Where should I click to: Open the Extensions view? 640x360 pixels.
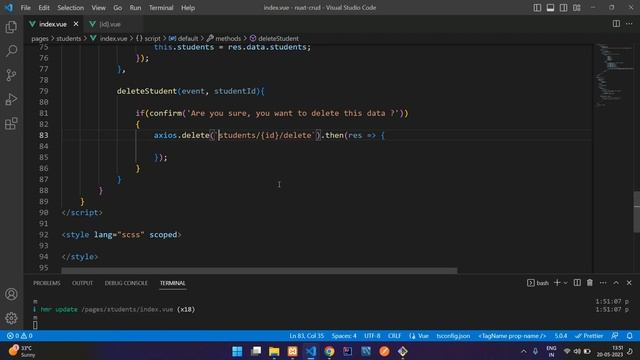point(11,123)
